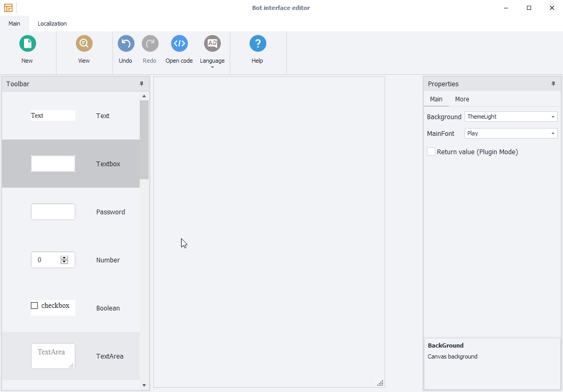The image size is (563, 392).
Task: Pin the Properties panel
Action: tap(553, 84)
